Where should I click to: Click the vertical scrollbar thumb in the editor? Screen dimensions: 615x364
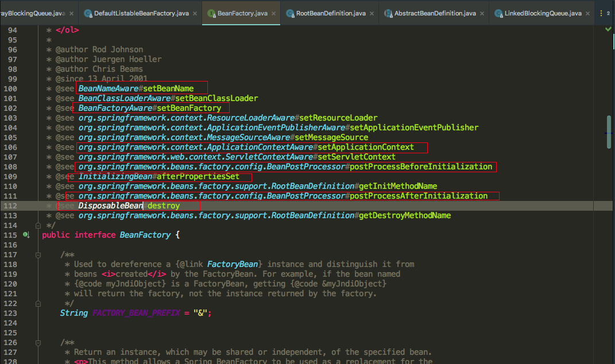[x=609, y=132]
